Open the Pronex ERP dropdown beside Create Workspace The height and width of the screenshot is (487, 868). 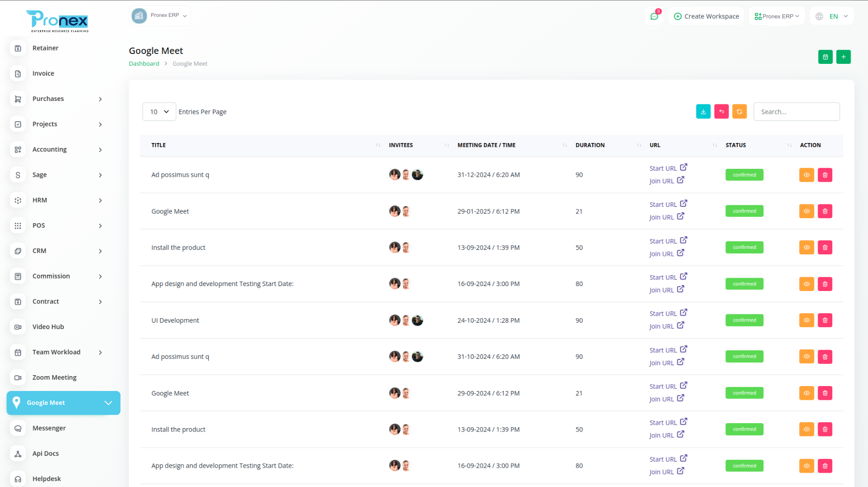point(777,16)
